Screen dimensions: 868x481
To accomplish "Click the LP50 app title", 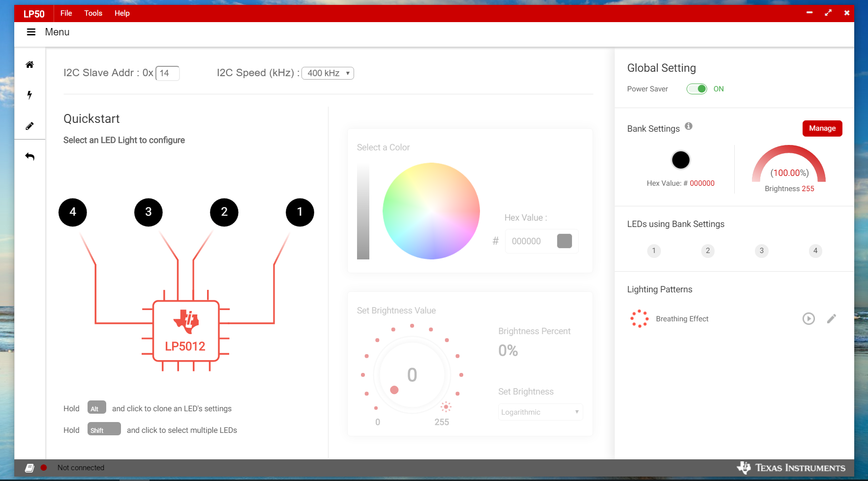I will click(34, 14).
